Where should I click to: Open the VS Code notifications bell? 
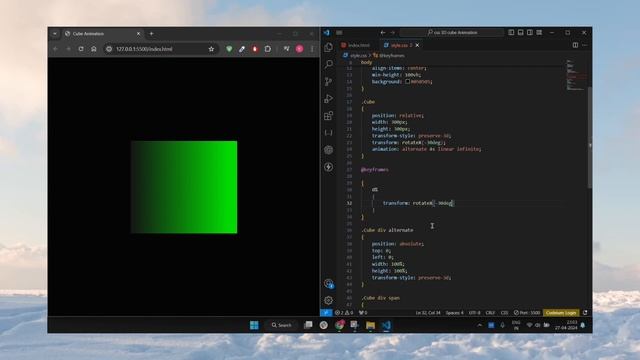coord(585,313)
